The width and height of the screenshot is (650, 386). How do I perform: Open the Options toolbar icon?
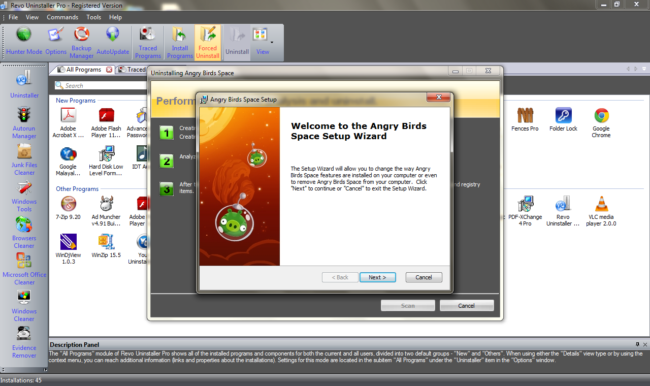56,41
